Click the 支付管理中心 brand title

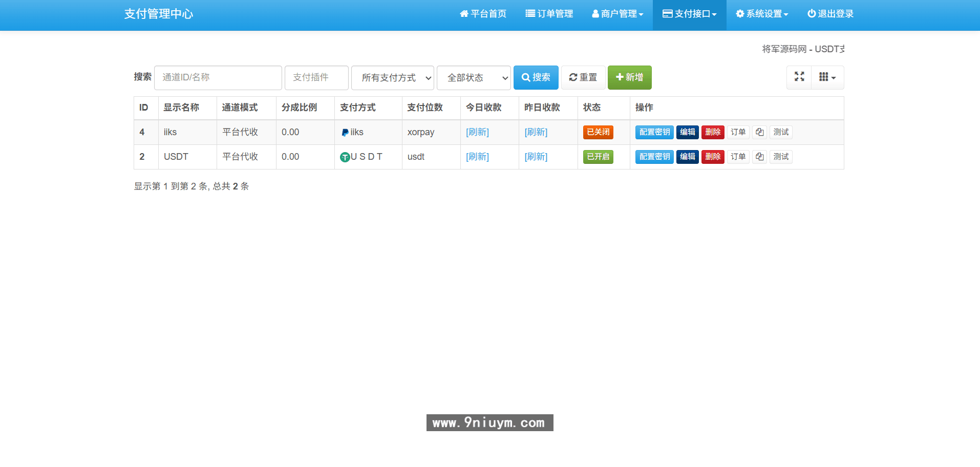[x=159, y=14]
